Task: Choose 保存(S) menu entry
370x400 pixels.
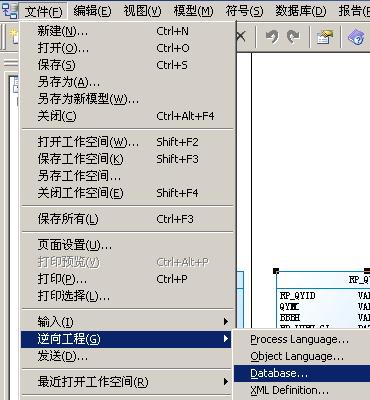Action: coord(127,65)
